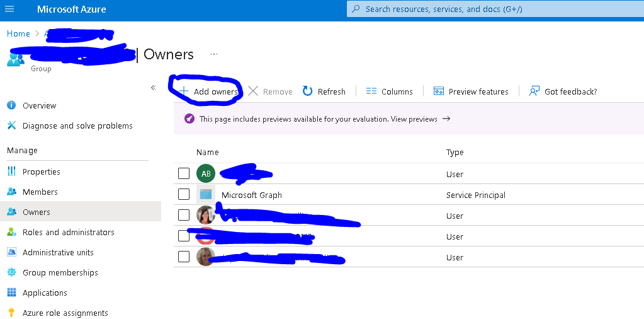Collapse the sidebar with double chevron
Screen dimensions: 644x319
[154, 88]
